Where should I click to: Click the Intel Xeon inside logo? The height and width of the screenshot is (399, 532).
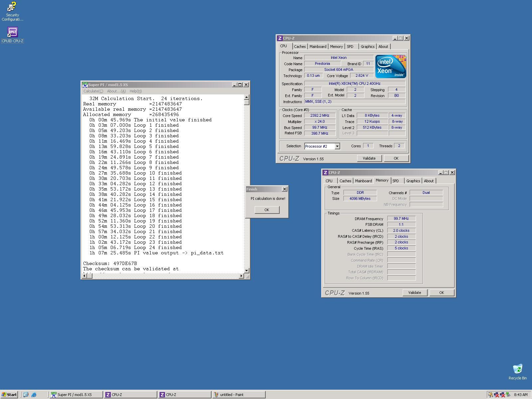click(x=391, y=66)
